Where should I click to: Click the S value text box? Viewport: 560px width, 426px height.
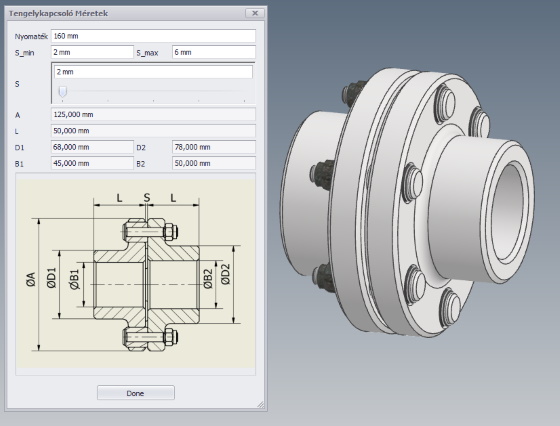point(153,72)
